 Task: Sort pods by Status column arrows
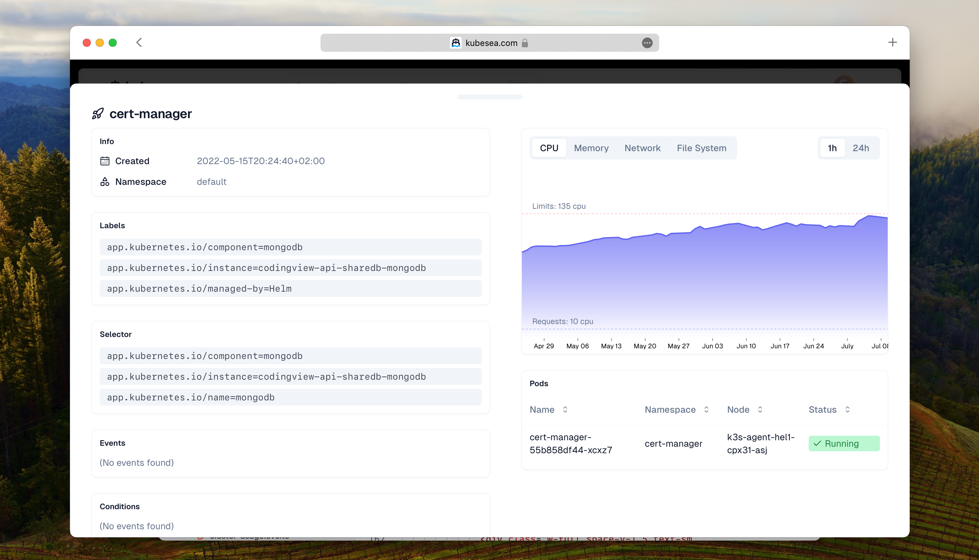[848, 409]
